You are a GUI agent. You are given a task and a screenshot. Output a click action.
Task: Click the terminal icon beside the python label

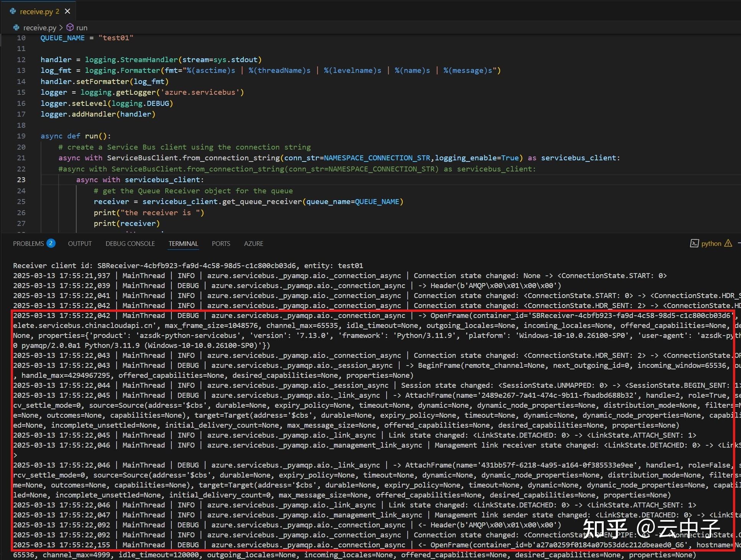(x=694, y=243)
